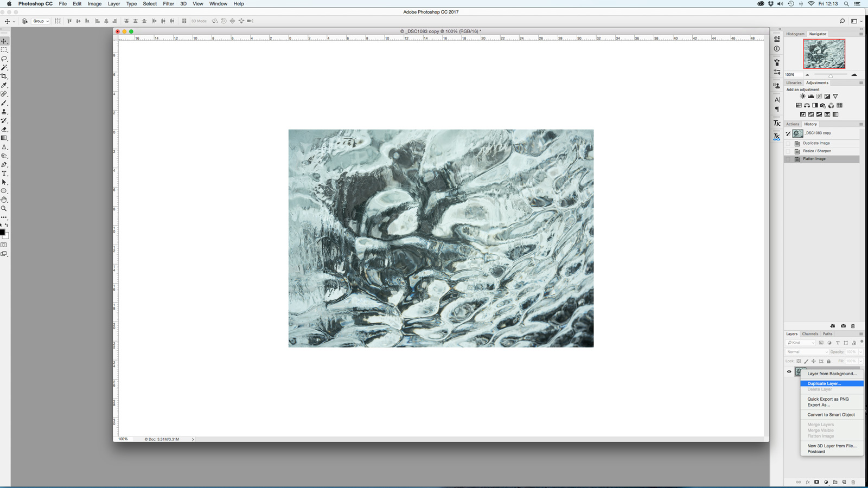Open the Group auto-select dropdown
The height and width of the screenshot is (488, 868).
click(x=41, y=21)
